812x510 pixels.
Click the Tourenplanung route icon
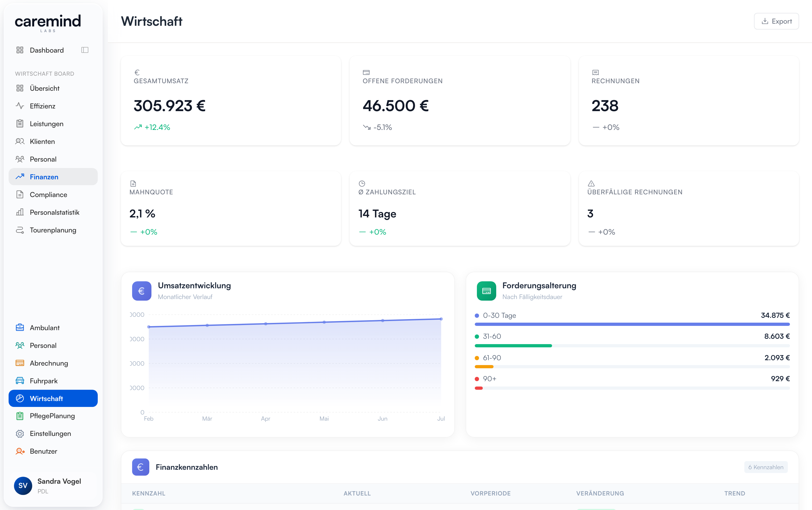point(20,230)
